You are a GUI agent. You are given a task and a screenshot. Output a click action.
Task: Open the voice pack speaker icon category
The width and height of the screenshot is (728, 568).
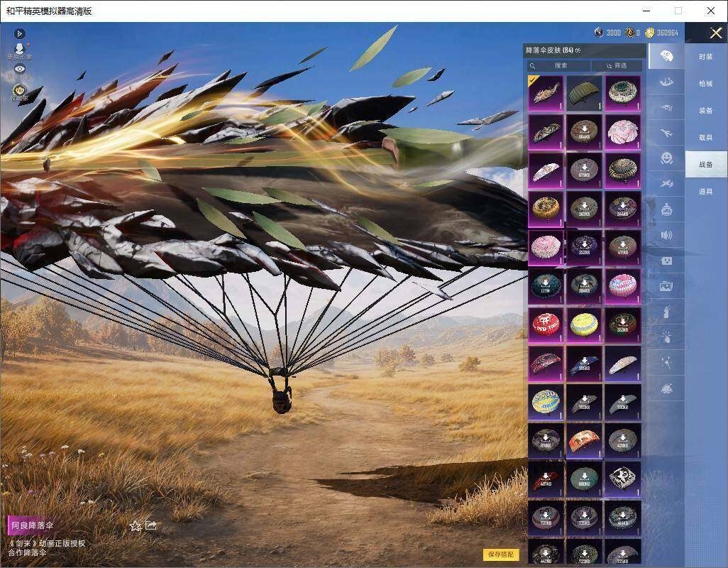(666, 235)
